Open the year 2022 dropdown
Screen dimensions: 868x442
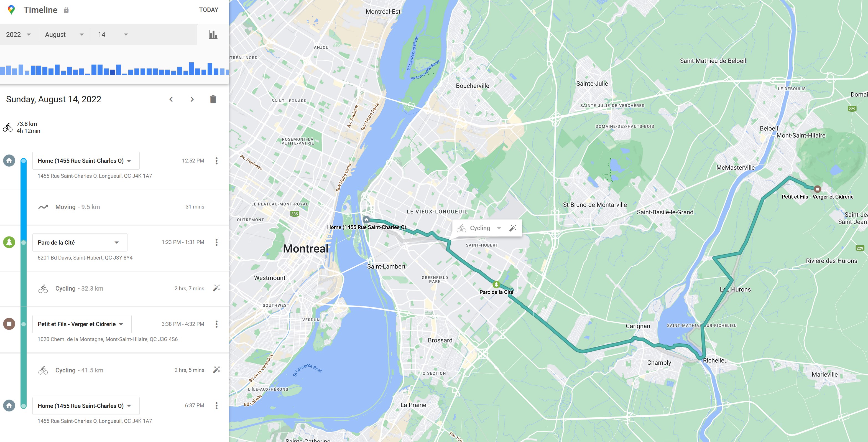coord(19,34)
